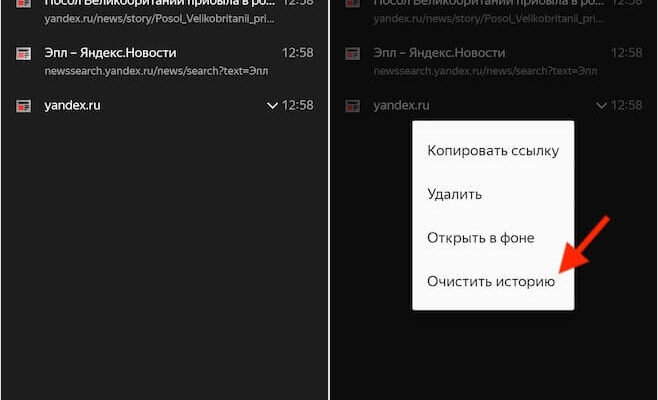Select Очистить историю in the context menu
Image resolution: width=658 pixels, height=400 pixels.
(490, 281)
